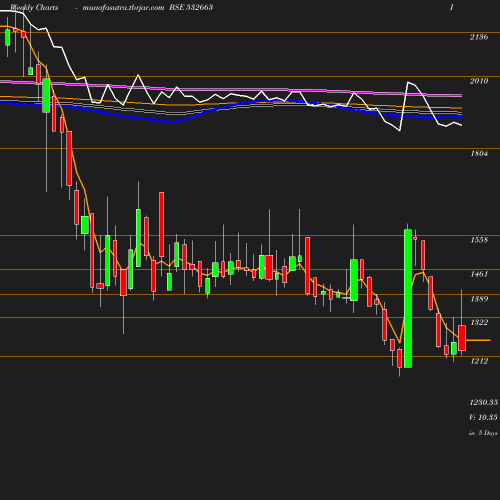Click the Weekly Charts title

(x=34, y=8)
